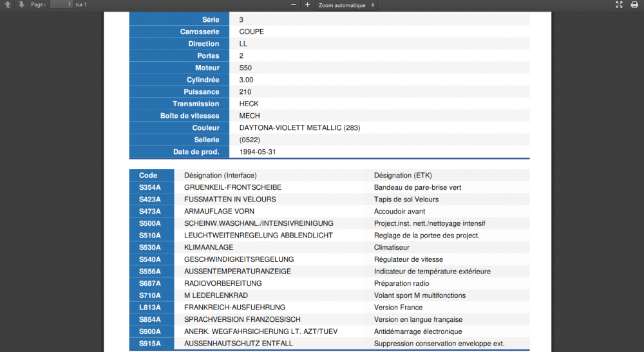644x352 pixels.
Task: Click RADIOVORBEREITUNG designation
Action: point(223,284)
